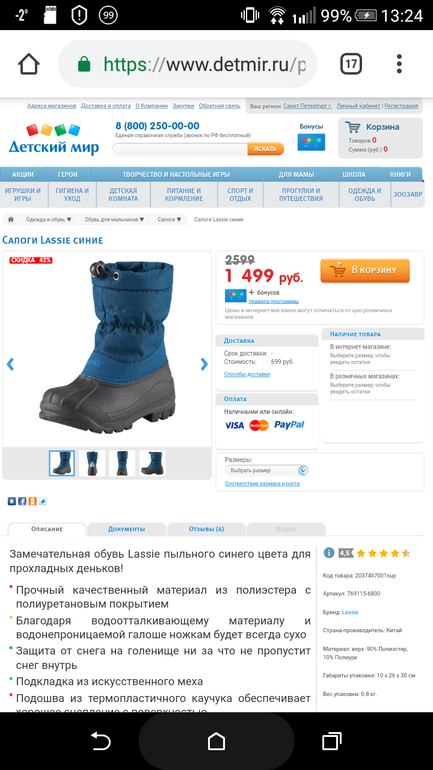The width and height of the screenshot is (433, 770).
Task: Open the browser tabs counter showing 17
Action: pyautogui.click(x=351, y=64)
